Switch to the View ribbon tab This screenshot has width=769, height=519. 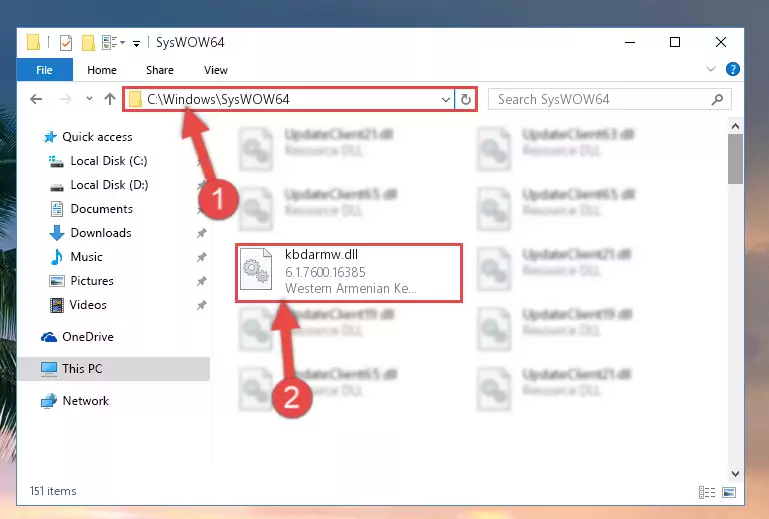[216, 70]
